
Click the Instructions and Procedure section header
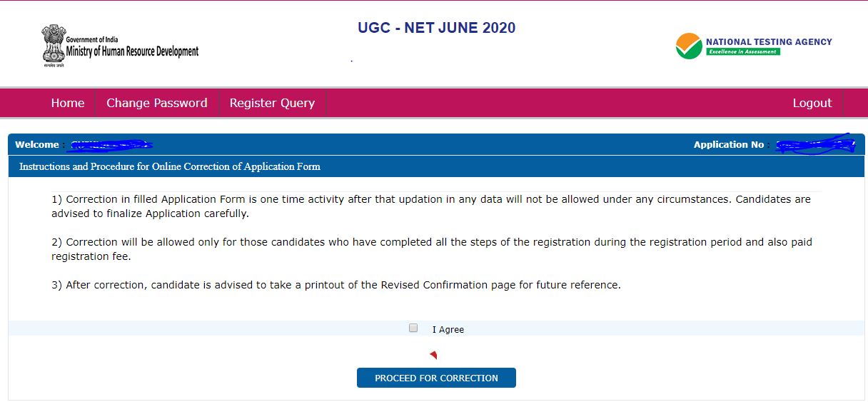(x=170, y=167)
